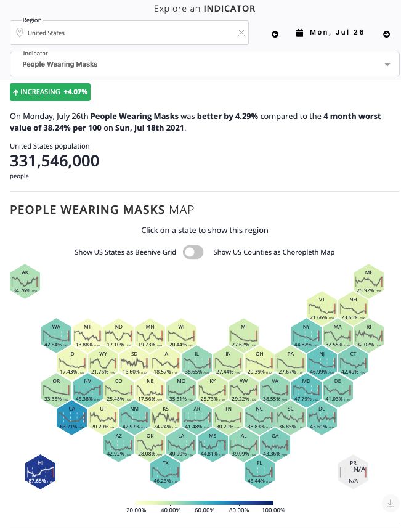The image size is (401, 532).
Task: Select the Show US Counties as Choropleth label
Action: pyautogui.click(x=273, y=252)
